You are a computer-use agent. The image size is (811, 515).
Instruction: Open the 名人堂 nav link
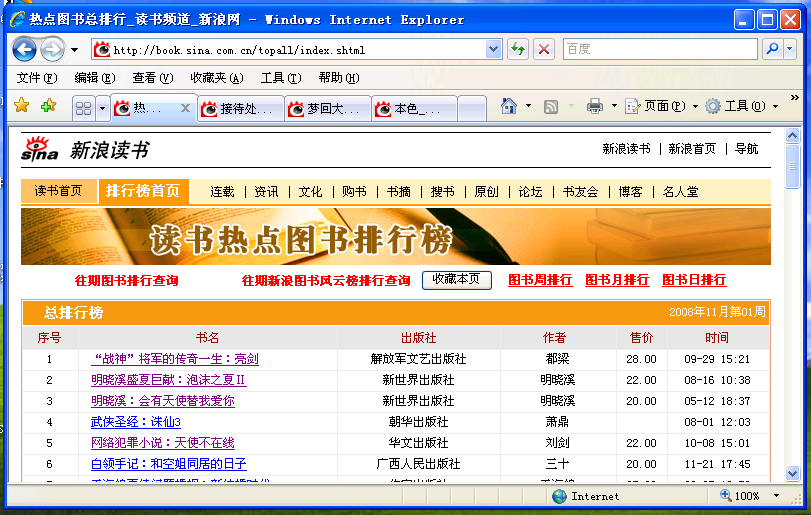coord(680,192)
